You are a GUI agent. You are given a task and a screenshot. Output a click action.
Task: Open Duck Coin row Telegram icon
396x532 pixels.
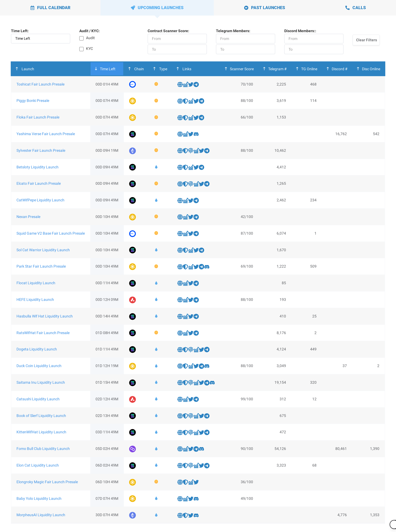pyautogui.click(x=201, y=366)
